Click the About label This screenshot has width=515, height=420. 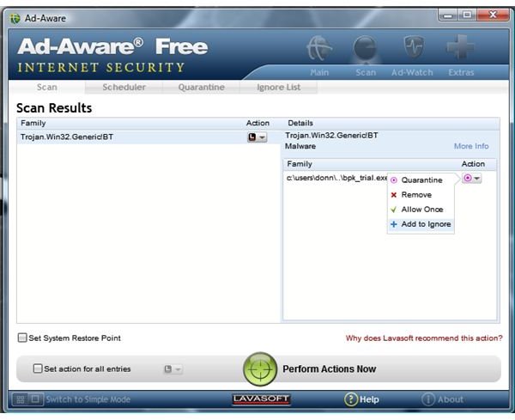click(451, 399)
